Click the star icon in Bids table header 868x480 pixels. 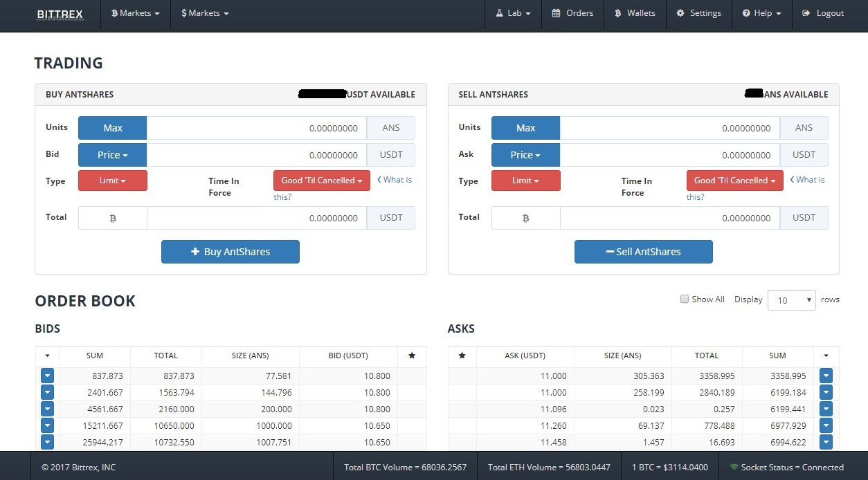tap(412, 356)
